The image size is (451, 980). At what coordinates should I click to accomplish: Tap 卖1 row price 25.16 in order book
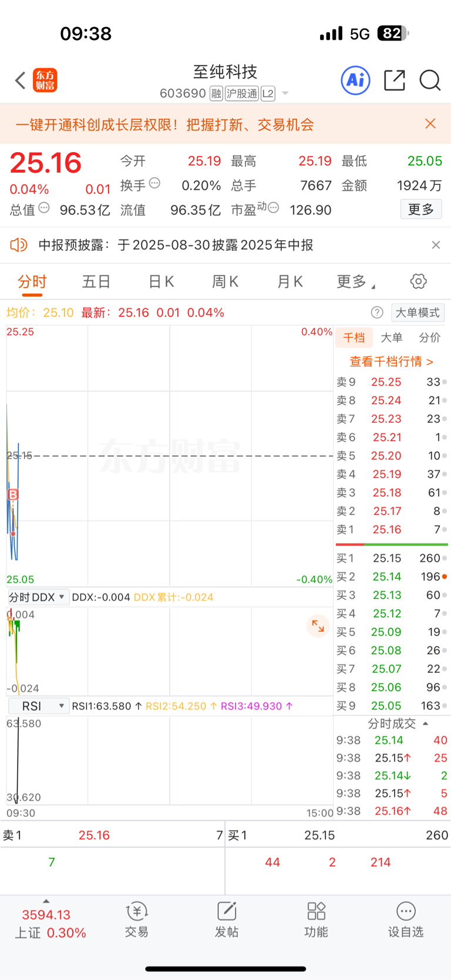coord(387,530)
